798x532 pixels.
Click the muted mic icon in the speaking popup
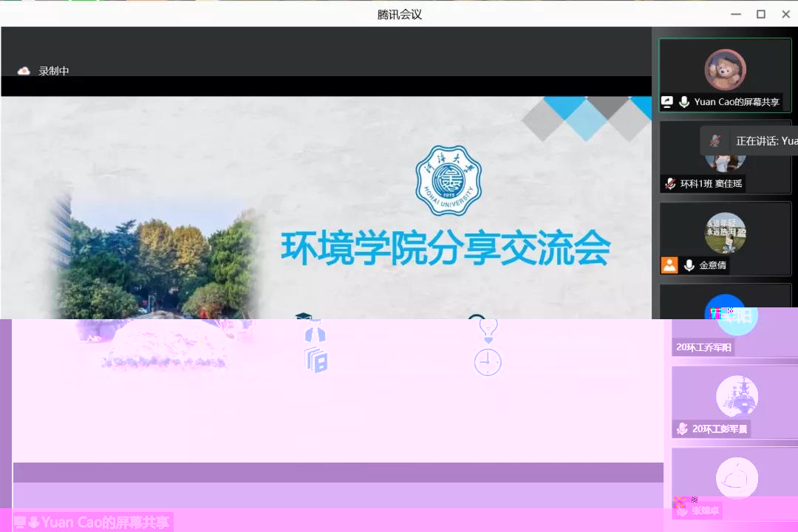[x=715, y=140]
